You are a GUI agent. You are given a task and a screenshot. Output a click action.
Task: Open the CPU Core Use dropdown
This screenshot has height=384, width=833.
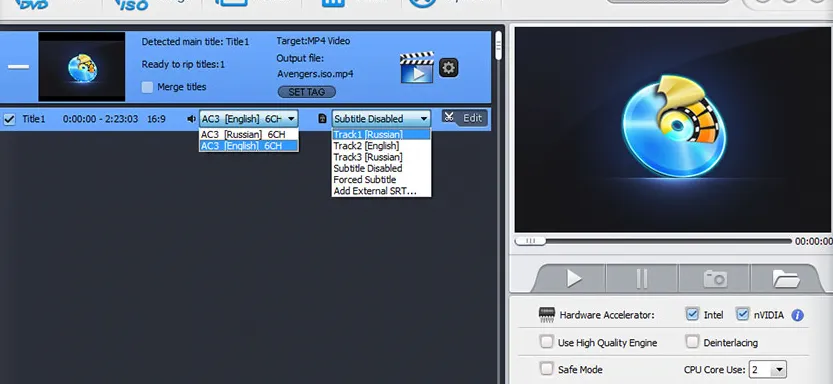[x=767, y=370]
